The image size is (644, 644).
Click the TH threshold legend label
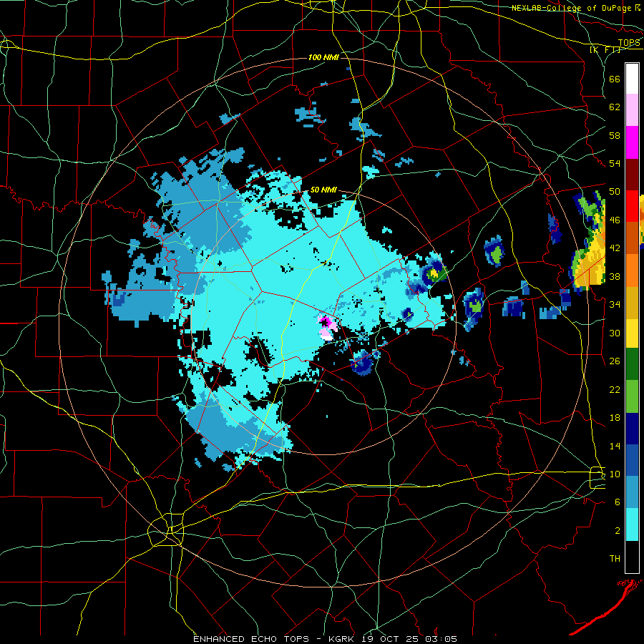(x=615, y=559)
